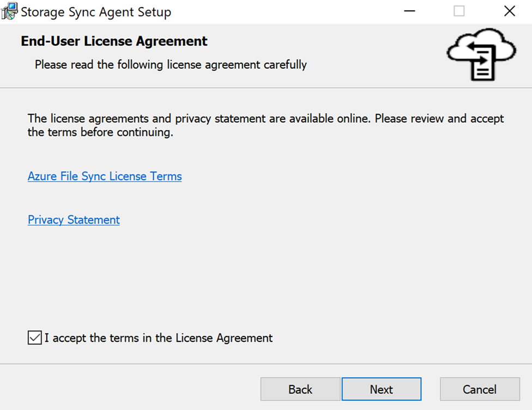
Task: Click the installer icon beside the window title
Action: [9, 11]
